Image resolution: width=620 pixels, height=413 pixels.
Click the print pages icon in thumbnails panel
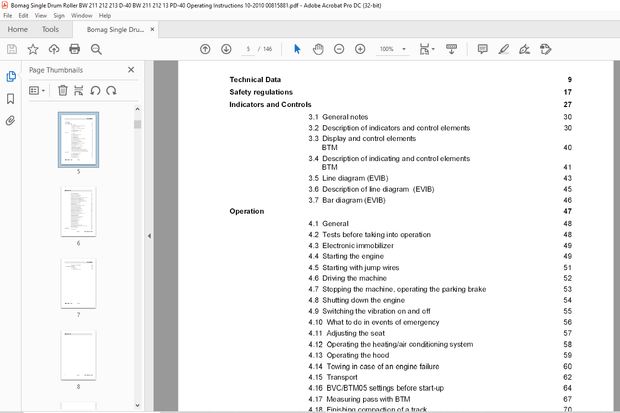(x=79, y=91)
